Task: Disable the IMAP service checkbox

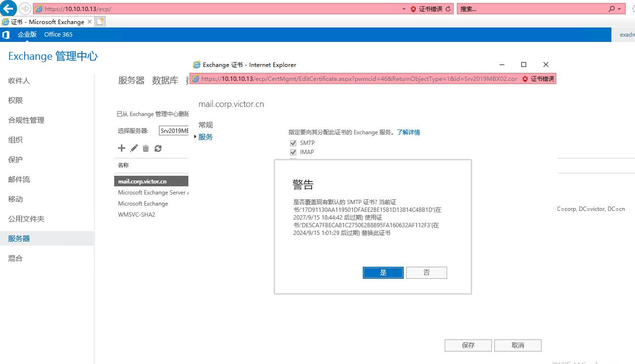Action: coord(293,152)
